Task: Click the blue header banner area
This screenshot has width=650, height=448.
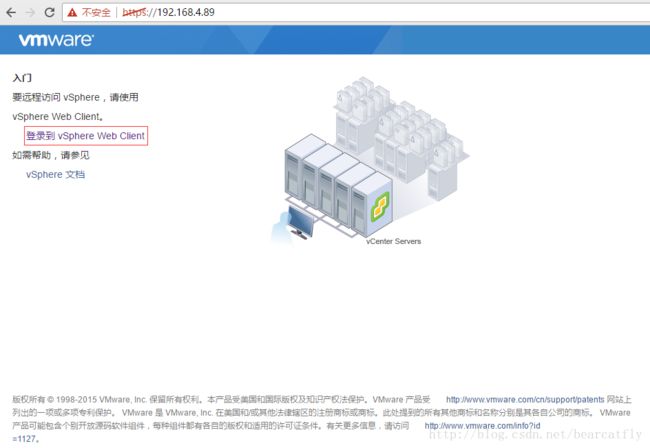Action: coord(325,40)
